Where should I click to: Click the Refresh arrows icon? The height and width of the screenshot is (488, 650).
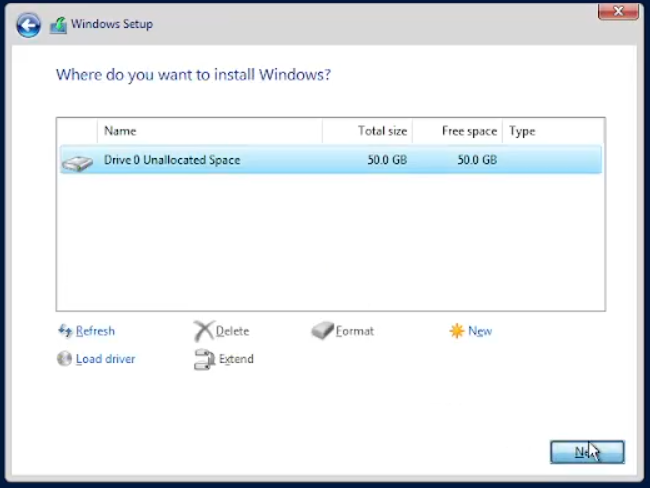(x=65, y=331)
